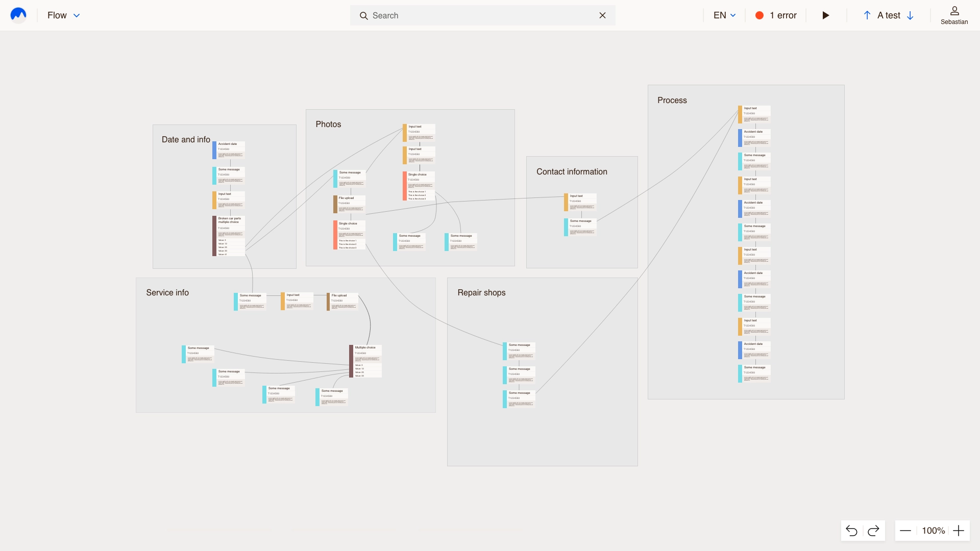Zoom out with the minus button
The height and width of the screenshot is (551, 980).
click(905, 531)
